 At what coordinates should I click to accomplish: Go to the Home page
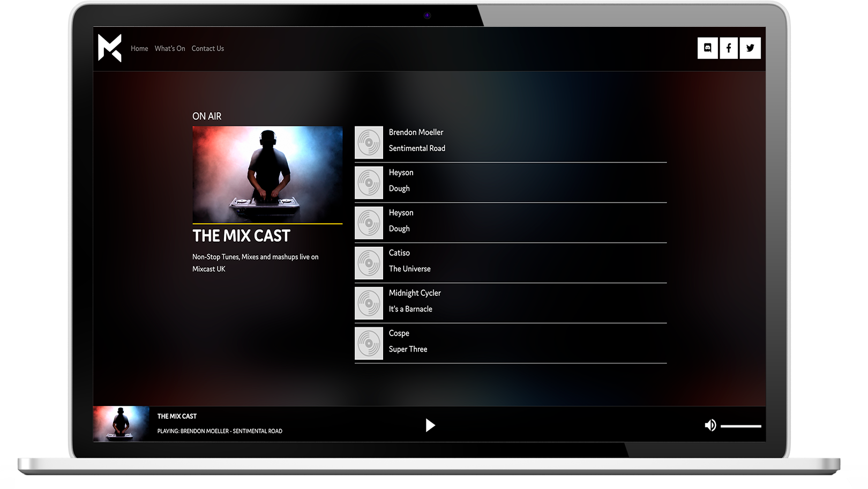pyautogui.click(x=139, y=48)
